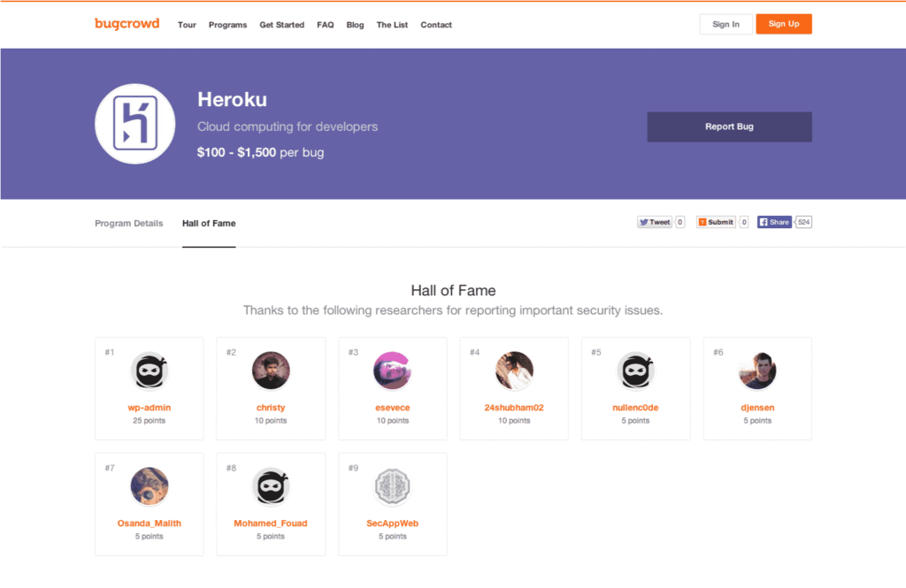Click the Facebook Share button
906x588 pixels.
tap(774, 222)
